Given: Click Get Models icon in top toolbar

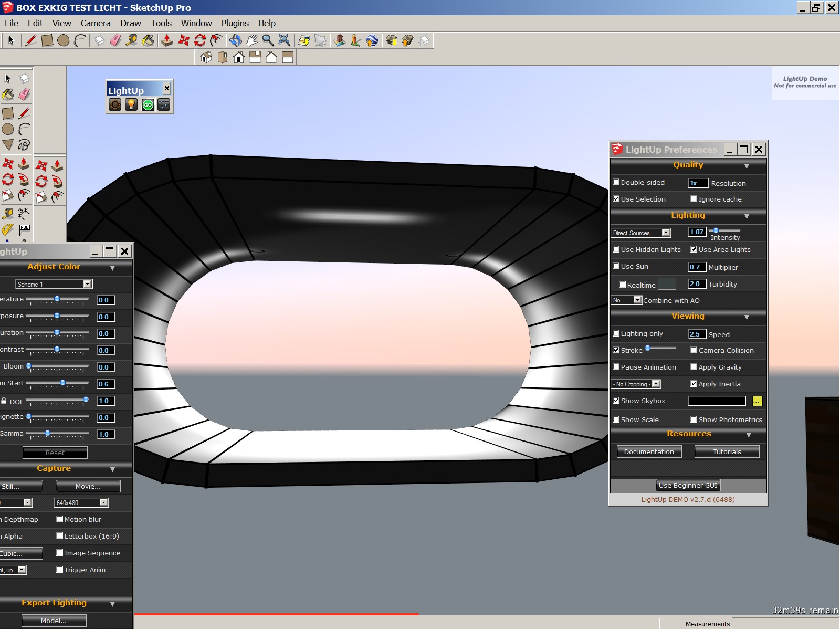Looking at the screenshot, I should 391,40.
